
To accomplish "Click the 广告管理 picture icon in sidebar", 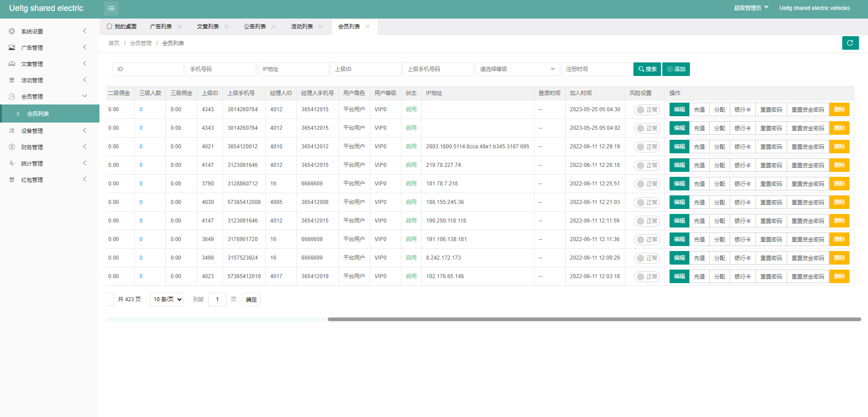I will click(x=12, y=47).
